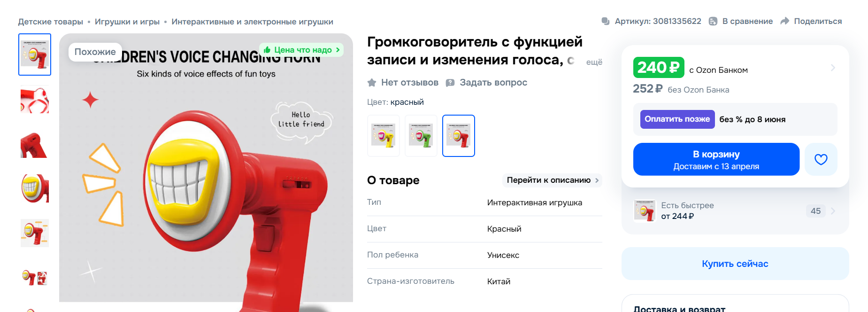Open the Игрушки и игры breadcrumb
This screenshot has width=868, height=312.
tap(127, 22)
